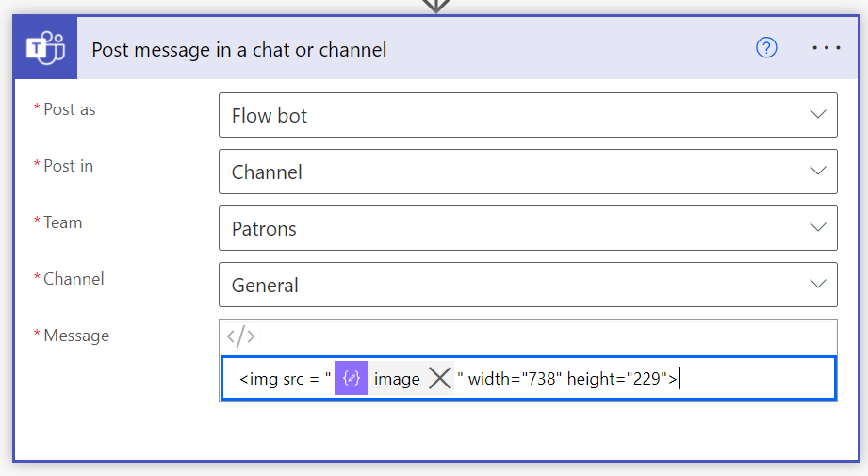868x476 pixels.
Task: Toggle code view in the Message editor
Action: click(x=241, y=336)
